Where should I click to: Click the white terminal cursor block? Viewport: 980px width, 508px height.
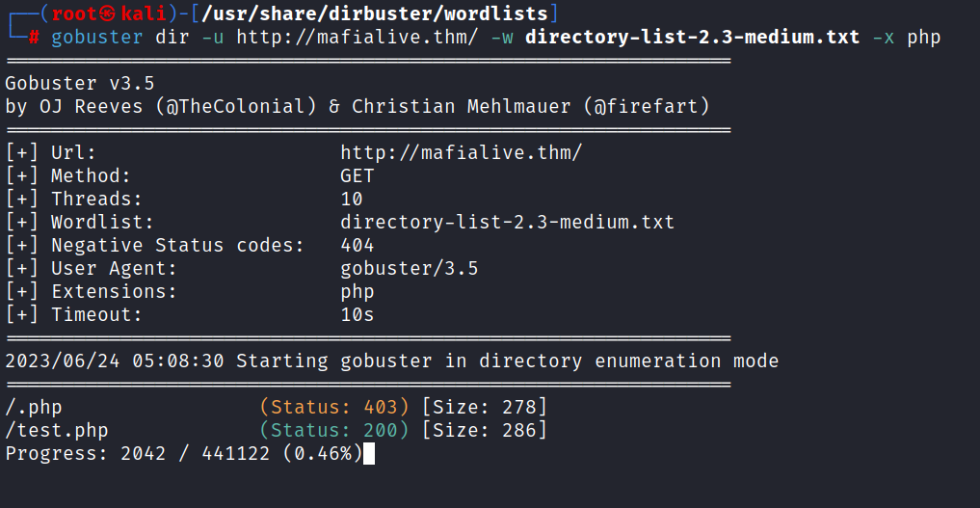click(x=369, y=454)
